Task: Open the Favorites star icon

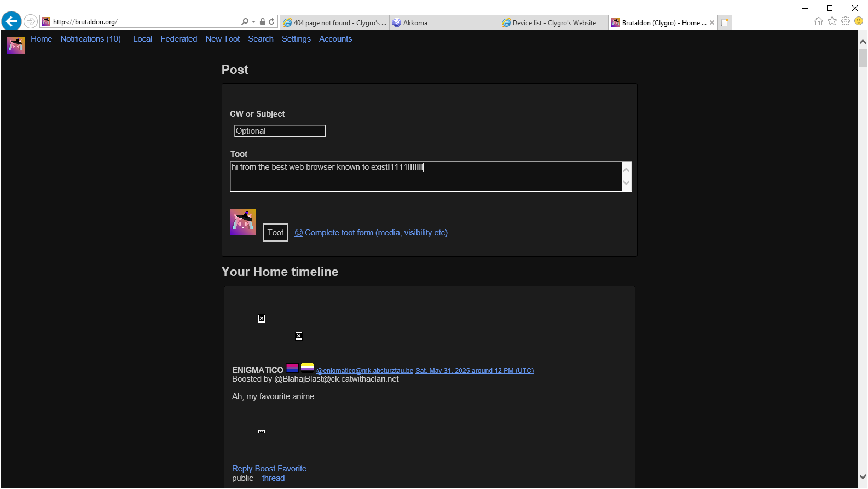Action: 832,21
